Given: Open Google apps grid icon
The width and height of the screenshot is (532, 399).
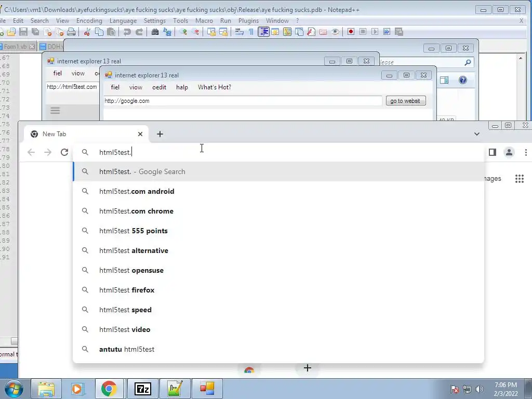Looking at the screenshot, I should pyautogui.click(x=520, y=179).
